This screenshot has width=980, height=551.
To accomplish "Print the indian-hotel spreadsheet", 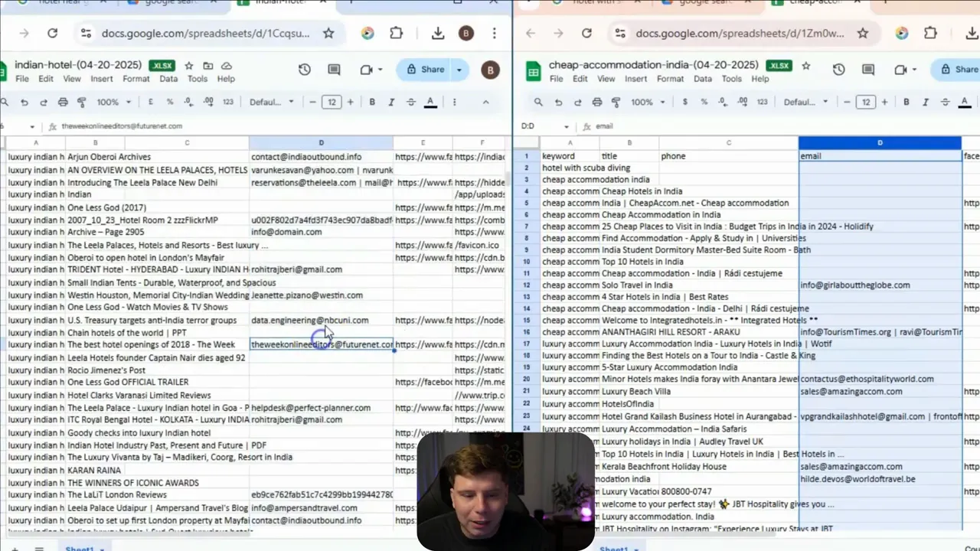I will pyautogui.click(x=63, y=102).
